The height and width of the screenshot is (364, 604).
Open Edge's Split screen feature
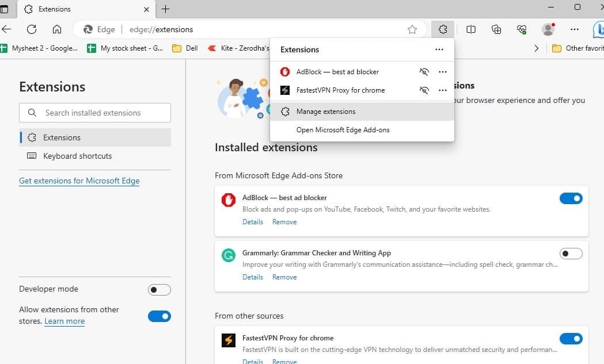(x=471, y=29)
